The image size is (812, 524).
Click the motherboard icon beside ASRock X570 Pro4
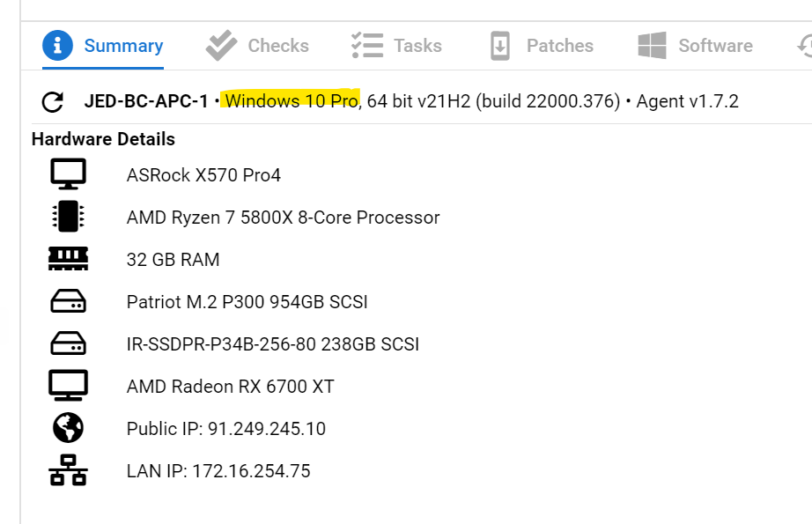[68, 173]
